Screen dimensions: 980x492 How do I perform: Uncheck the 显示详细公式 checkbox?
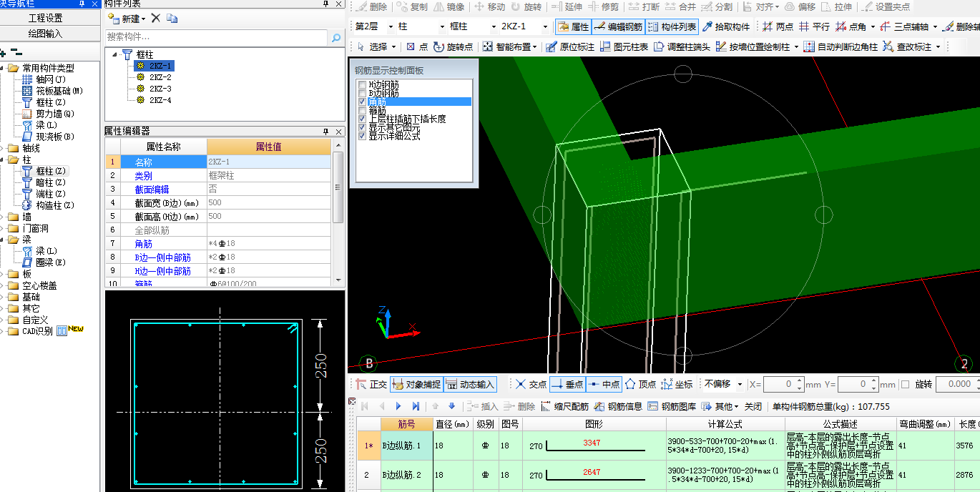(x=363, y=136)
